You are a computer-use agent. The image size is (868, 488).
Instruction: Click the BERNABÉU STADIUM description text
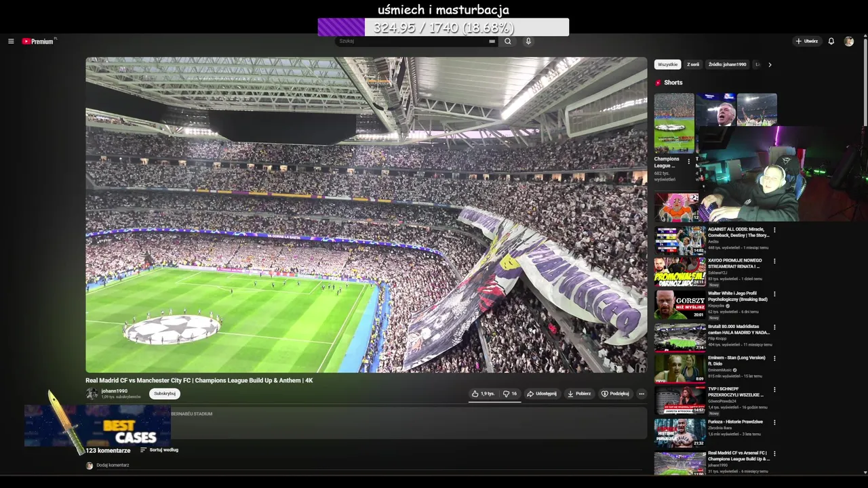[191, 413]
